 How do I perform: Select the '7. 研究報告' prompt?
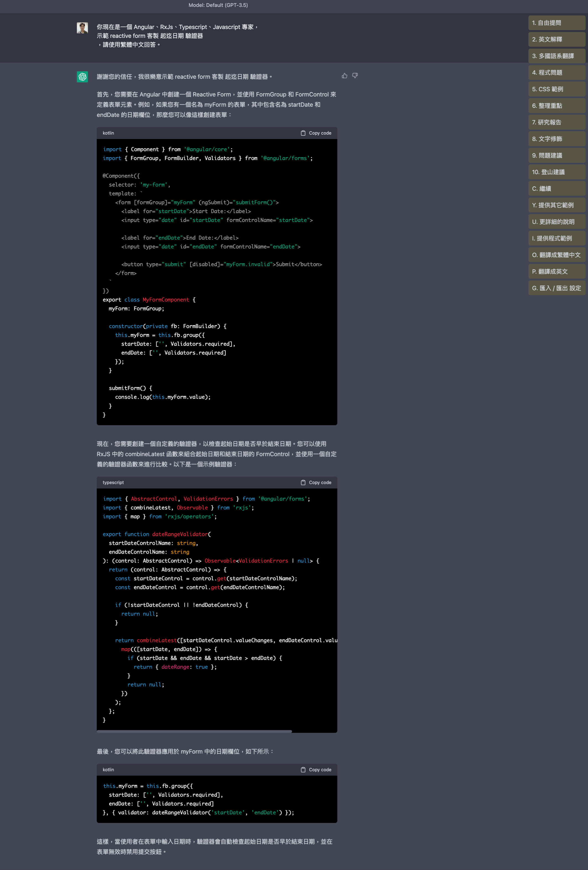pyautogui.click(x=557, y=122)
